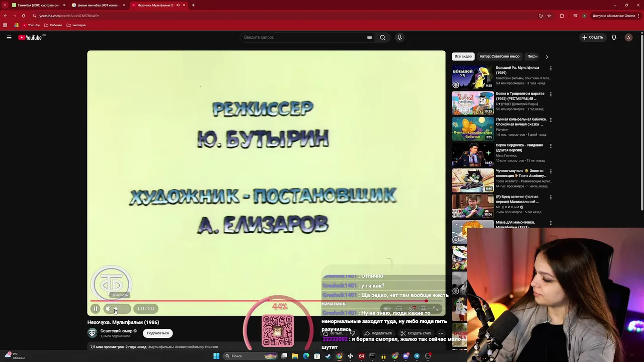Click the address bar URL
This screenshot has width=644, height=362.
[x=69, y=16]
